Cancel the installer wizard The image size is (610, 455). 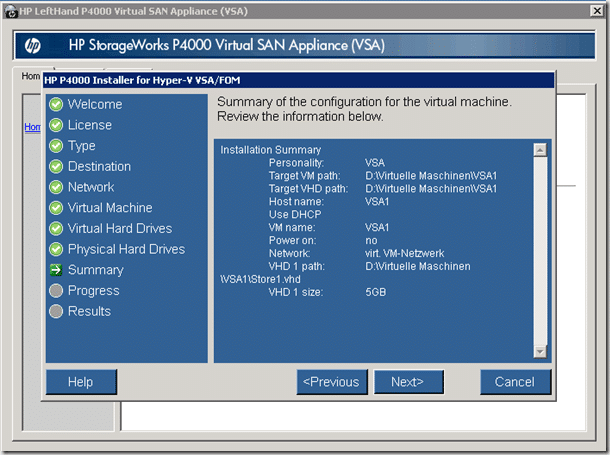click(515, 382)
